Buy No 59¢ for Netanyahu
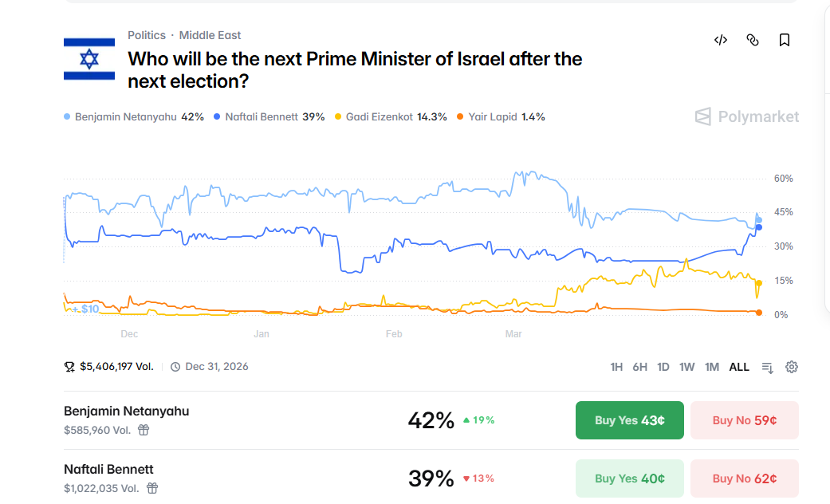This screenshot has height=504, width=830. pos(745,420)
